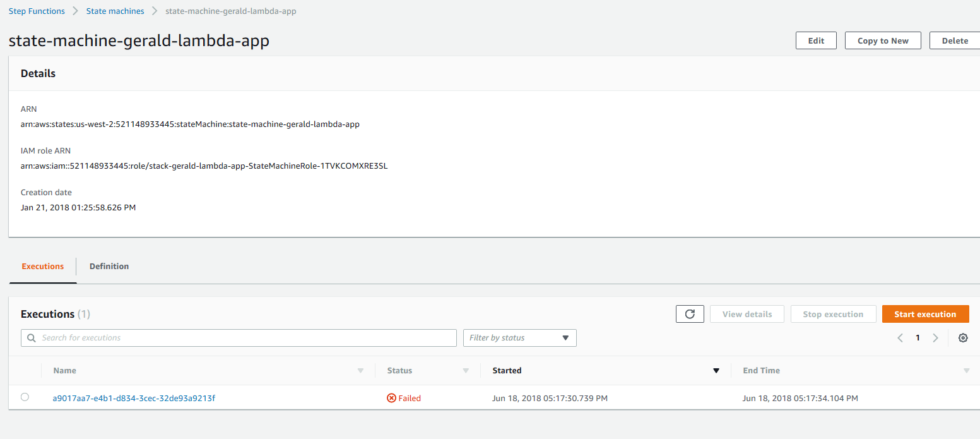Click state-machine-gerald-lambda-app breadcrumb text
980x439 pixels.
[x=230, y=11]
